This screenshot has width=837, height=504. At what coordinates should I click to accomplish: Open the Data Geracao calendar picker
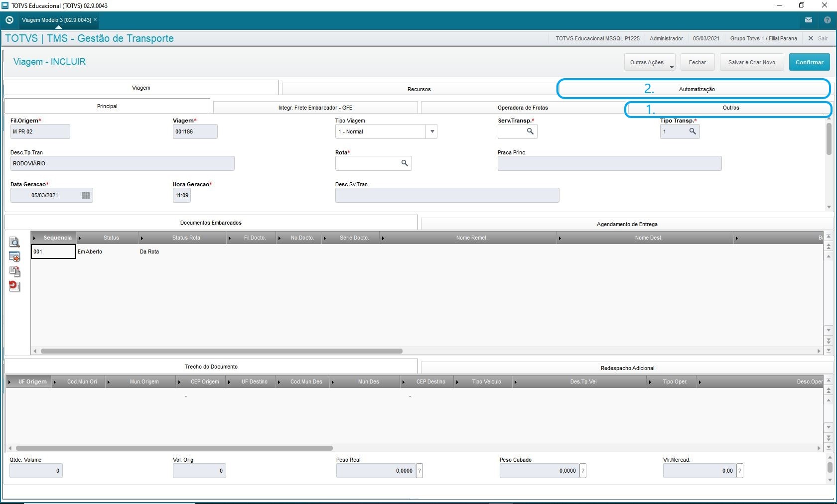[x=86, y=195]
